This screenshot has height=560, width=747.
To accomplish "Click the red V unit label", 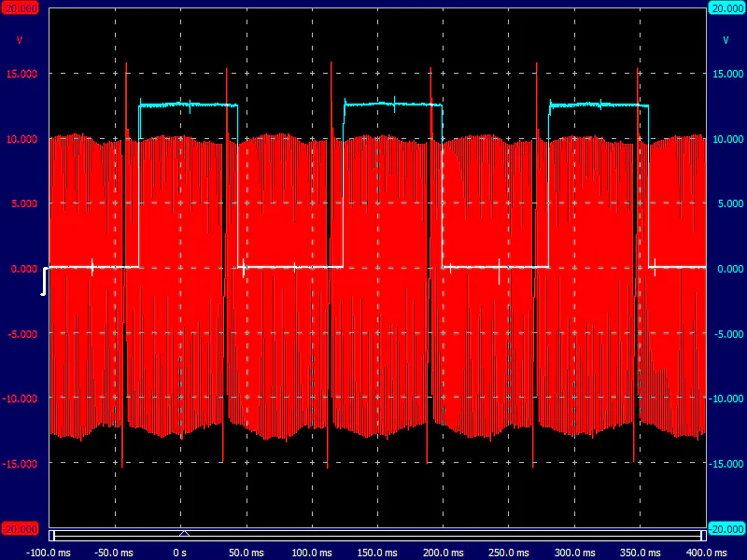I will [20, 41].
